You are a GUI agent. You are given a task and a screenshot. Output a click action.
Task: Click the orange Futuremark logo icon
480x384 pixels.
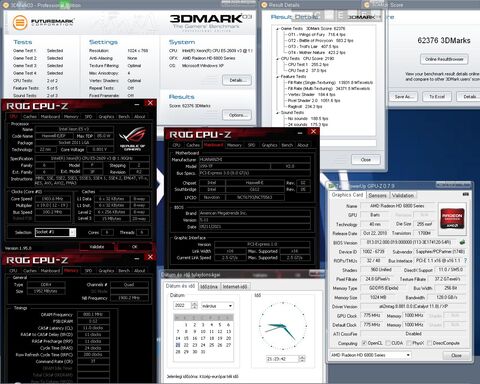point(20,23)
